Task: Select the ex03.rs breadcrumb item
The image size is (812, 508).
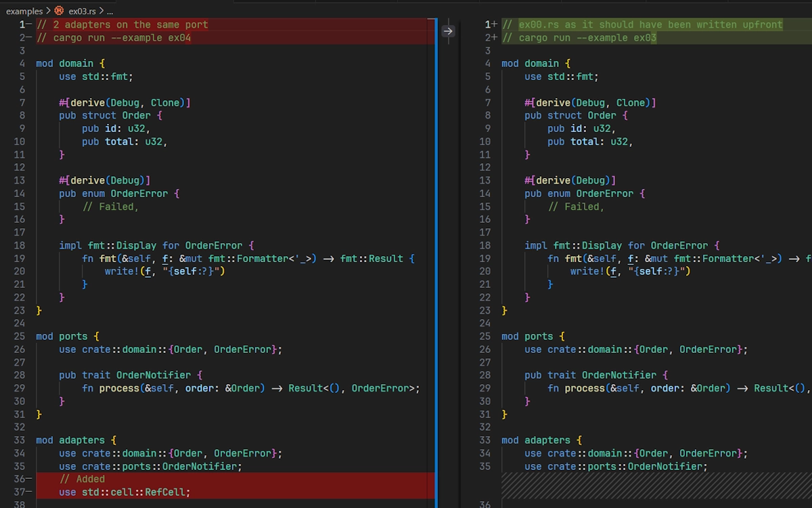Action: point(82,11)
